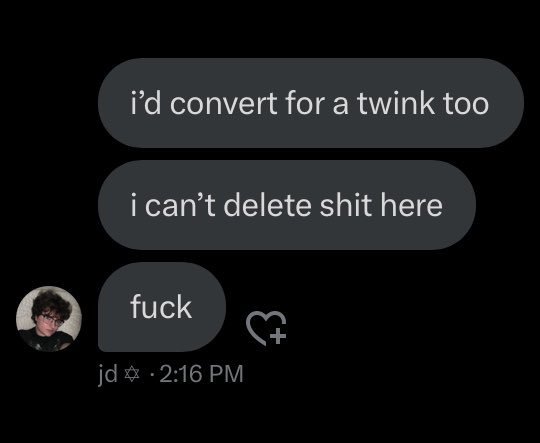Click the word "convert" in the first message
540x443 pixels.
pyautogui.click(x=224, y=103)
